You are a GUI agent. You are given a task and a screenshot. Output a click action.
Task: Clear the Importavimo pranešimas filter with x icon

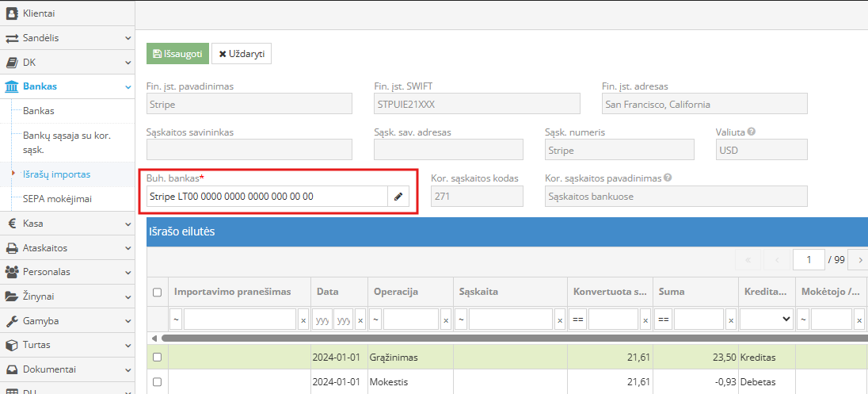tap(303, 319)
